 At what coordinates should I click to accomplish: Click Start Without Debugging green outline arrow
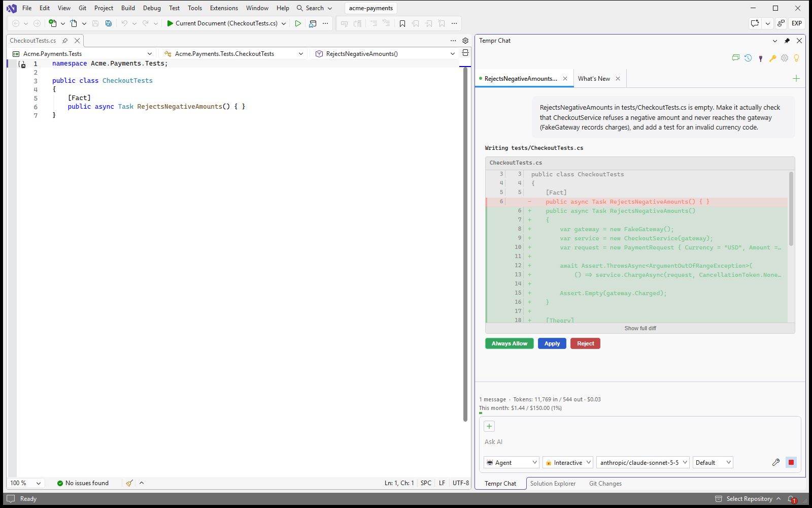298,23
